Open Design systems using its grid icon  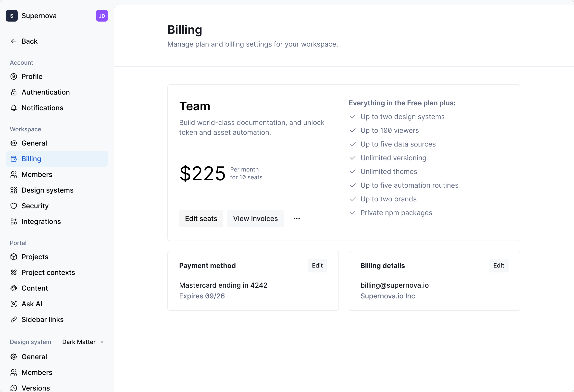pos(14,190)
